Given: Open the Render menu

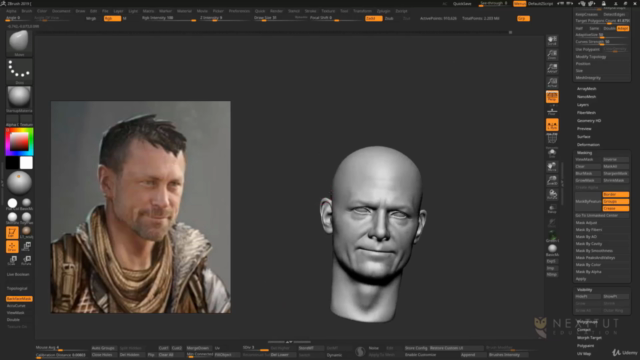Looking at the screenshot, I should click(276, 11).
